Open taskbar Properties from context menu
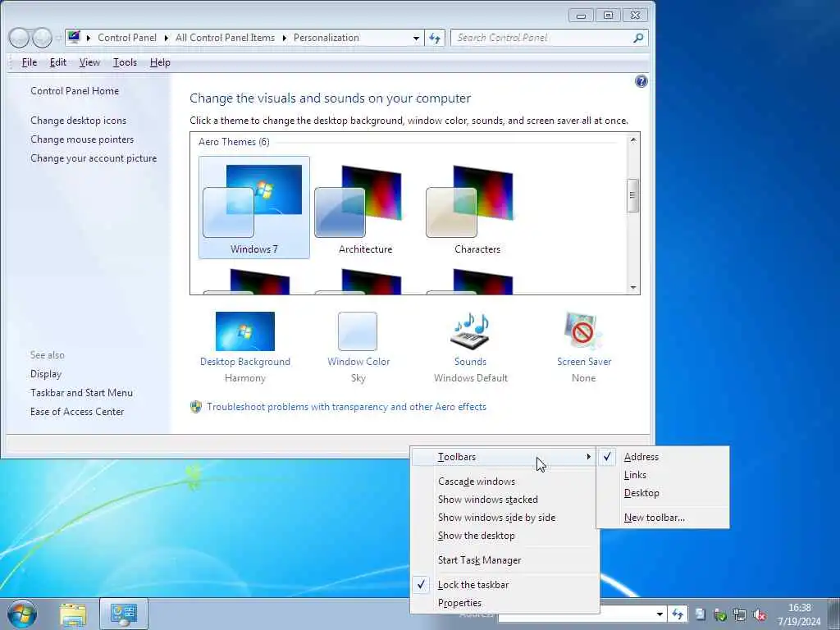The width and height of the screenshot is (840, 630). click(504, 603)
